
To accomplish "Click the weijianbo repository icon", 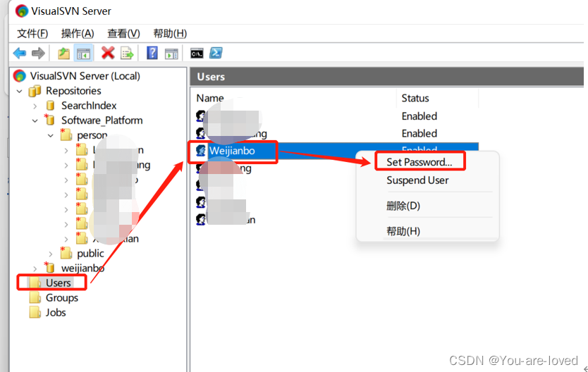I will coord(49,268).
